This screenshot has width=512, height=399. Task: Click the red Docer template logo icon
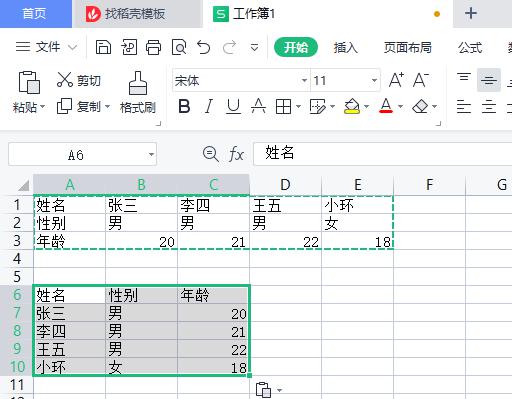93,14
